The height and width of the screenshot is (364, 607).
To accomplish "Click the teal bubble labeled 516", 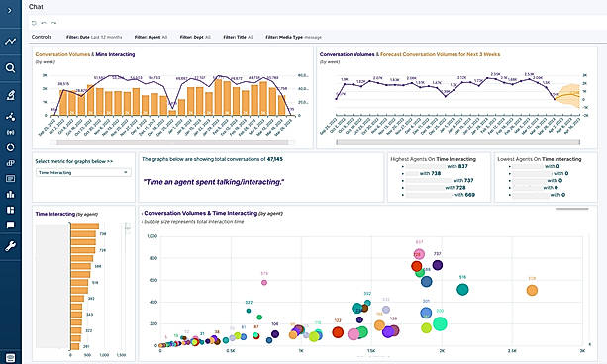I will pos(462,289).
